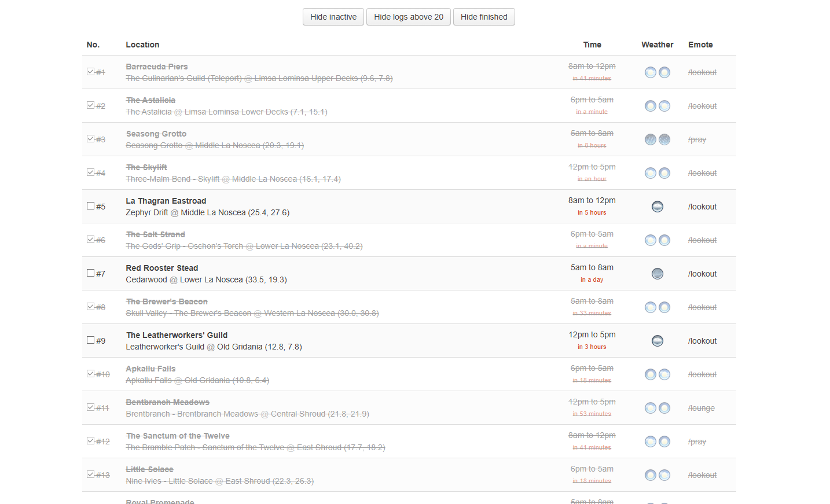Click the Location column header
This screenshot has height=504, width=830.
[x=142, y=45]
